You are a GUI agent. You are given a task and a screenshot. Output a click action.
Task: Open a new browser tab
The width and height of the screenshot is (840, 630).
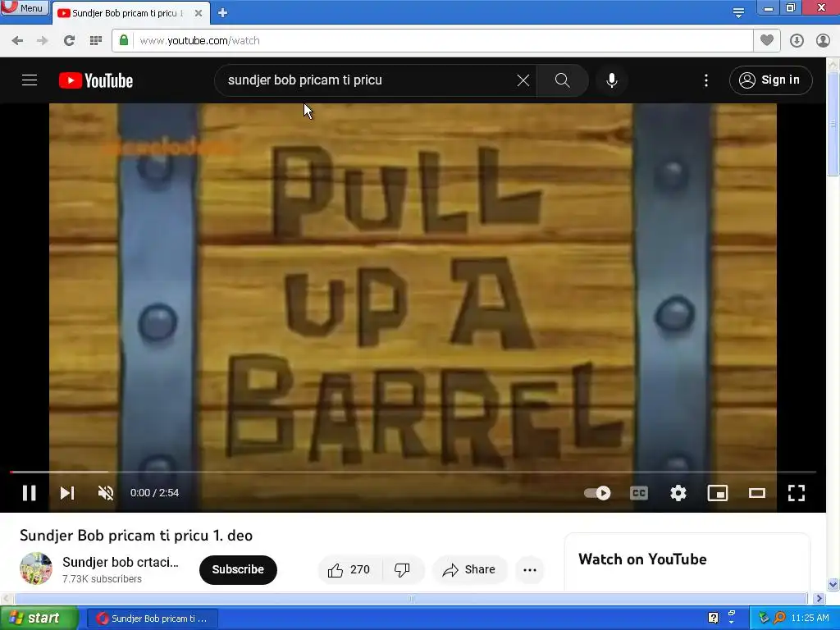(x=223, y=13)
